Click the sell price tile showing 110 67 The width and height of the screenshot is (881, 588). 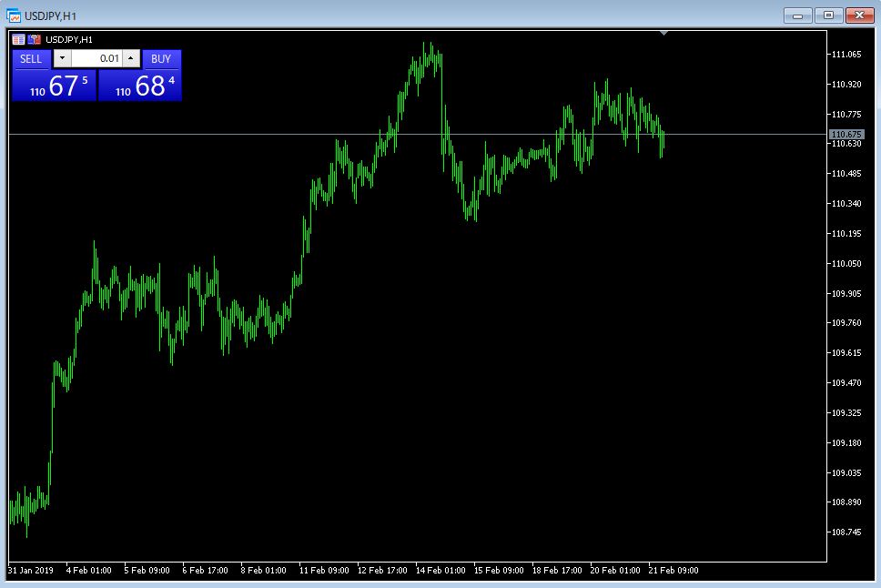pyautogui.click(x=55, y=86)
